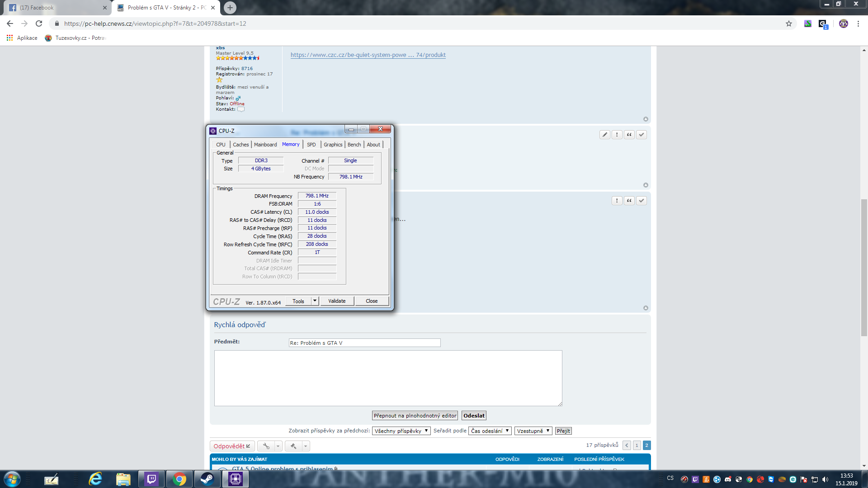Open the czc.cz be-quiet product link

click(368, 55)
